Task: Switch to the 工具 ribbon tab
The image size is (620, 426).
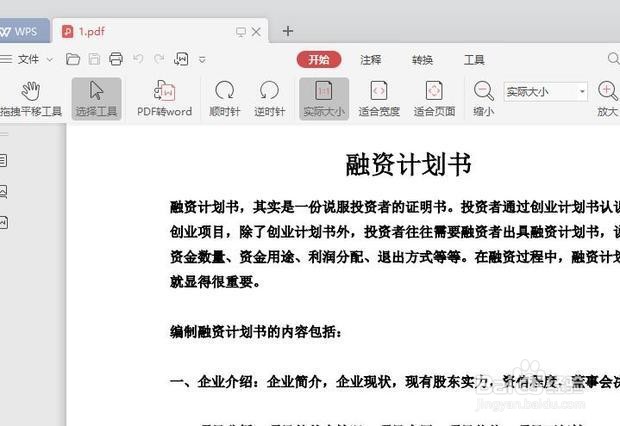Action: 474,60
